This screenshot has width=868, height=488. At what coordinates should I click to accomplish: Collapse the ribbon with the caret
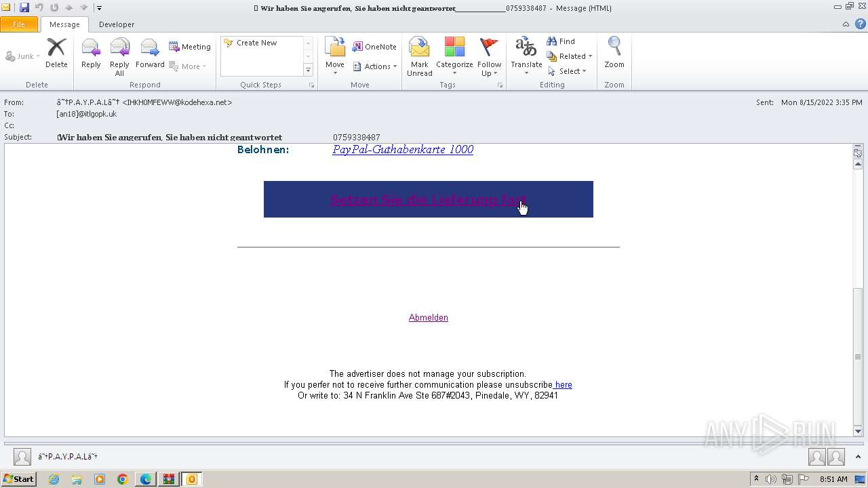[x=846, y=24]
